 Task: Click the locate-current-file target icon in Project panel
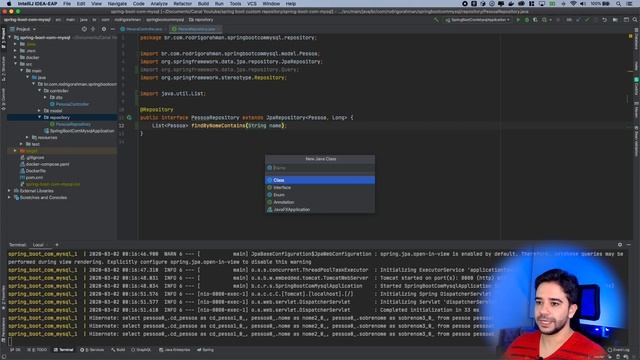click(x=84, y=29)
